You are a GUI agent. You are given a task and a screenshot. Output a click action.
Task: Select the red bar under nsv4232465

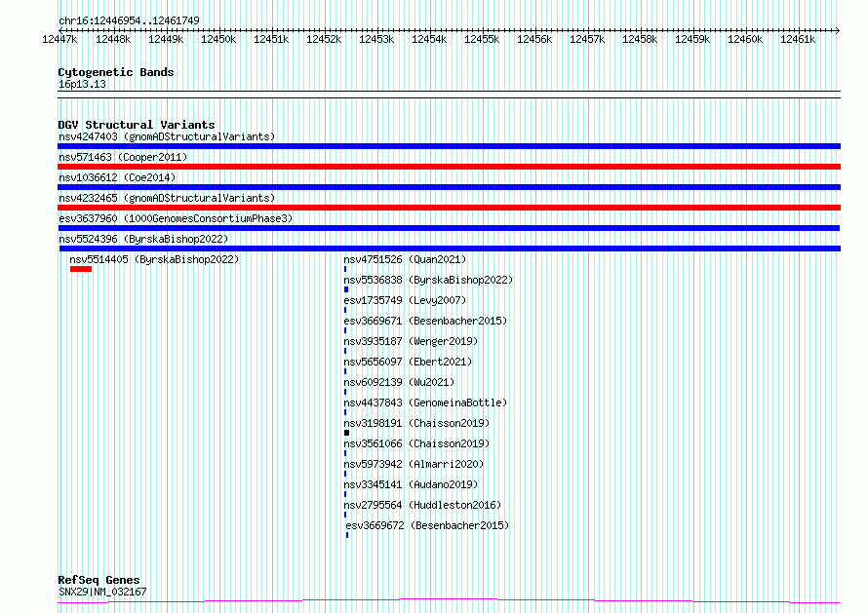449,208
